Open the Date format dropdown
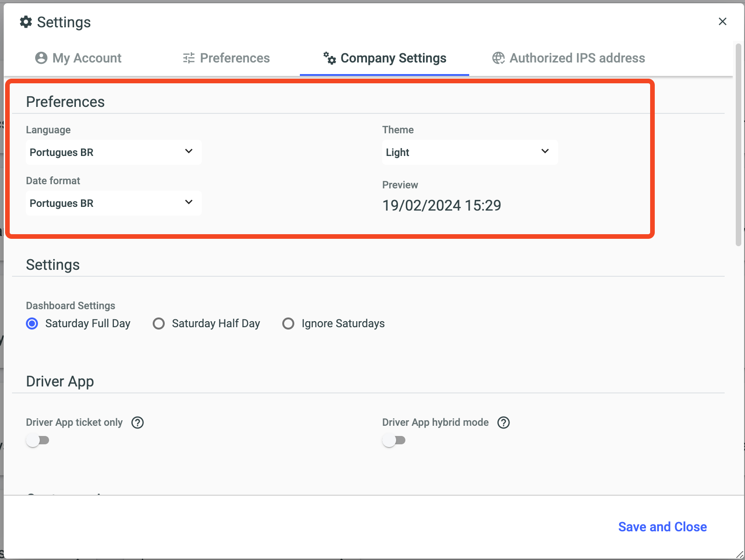This screenshot has height=560, width=745. tap(113, 203)
